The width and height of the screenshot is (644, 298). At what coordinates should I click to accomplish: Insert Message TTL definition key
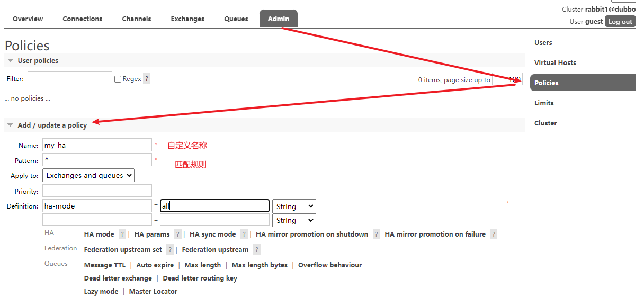coord(105,265)
